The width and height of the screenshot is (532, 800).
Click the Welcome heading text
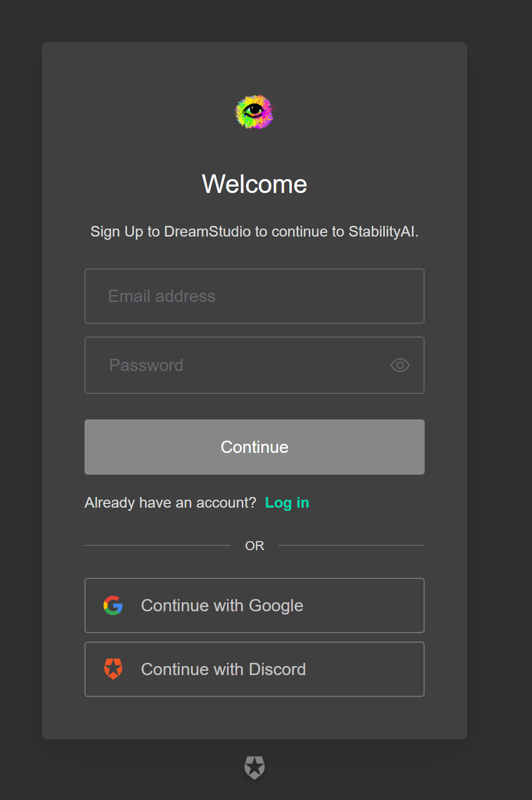click(x=255, y=184)
